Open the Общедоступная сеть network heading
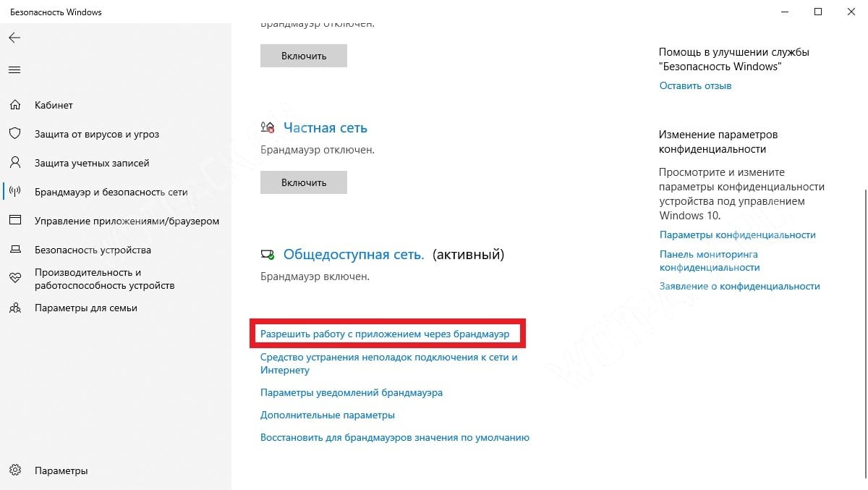Viewport: 868px width, 490px height. tap(353, 255)
